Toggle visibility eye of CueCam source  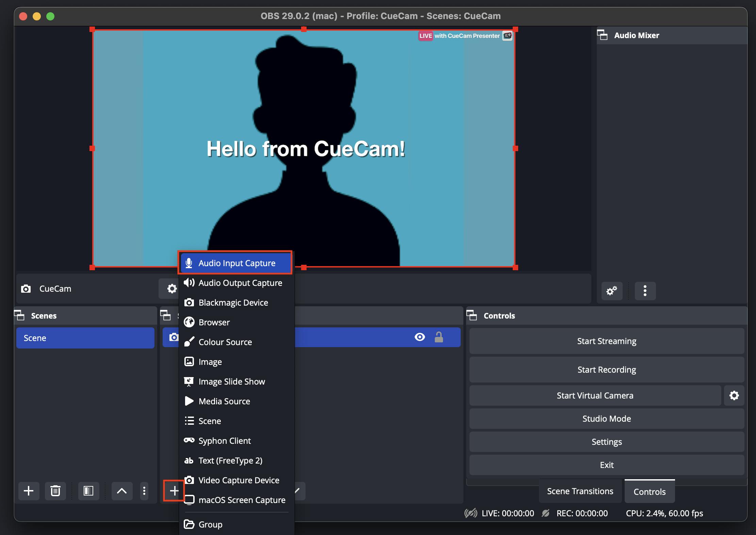(x=420, y=337)
